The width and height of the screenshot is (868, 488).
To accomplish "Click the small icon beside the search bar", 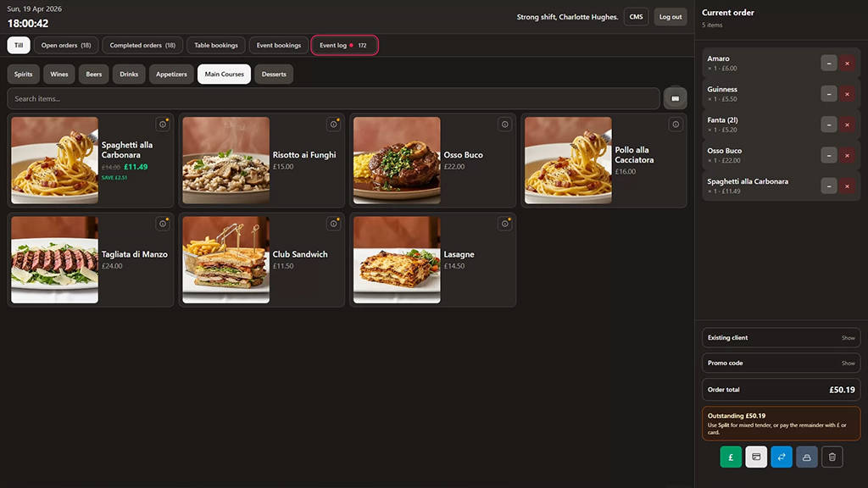I will [x=676, y=98].
